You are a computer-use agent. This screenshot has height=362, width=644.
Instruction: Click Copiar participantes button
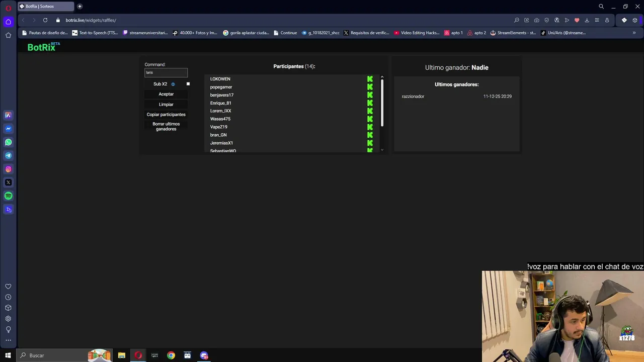click(x=166, y=115)
